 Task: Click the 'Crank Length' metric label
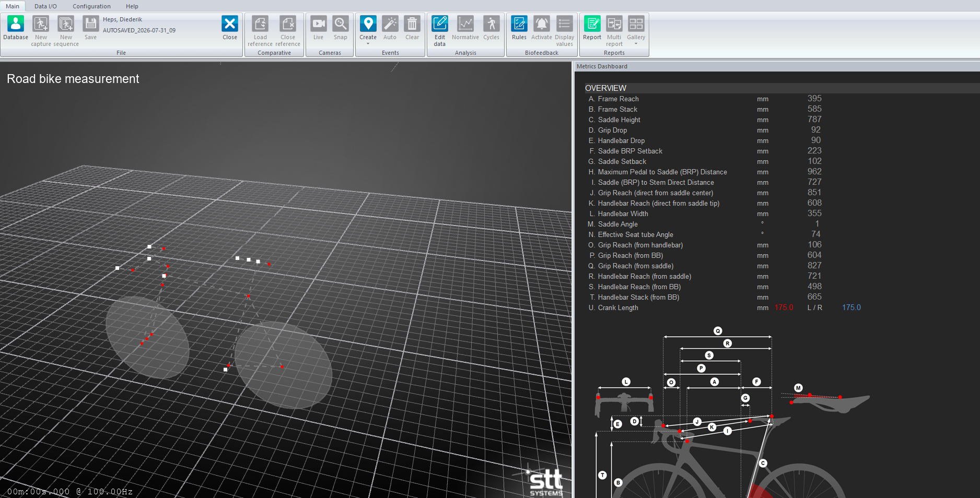pos(618,307)
